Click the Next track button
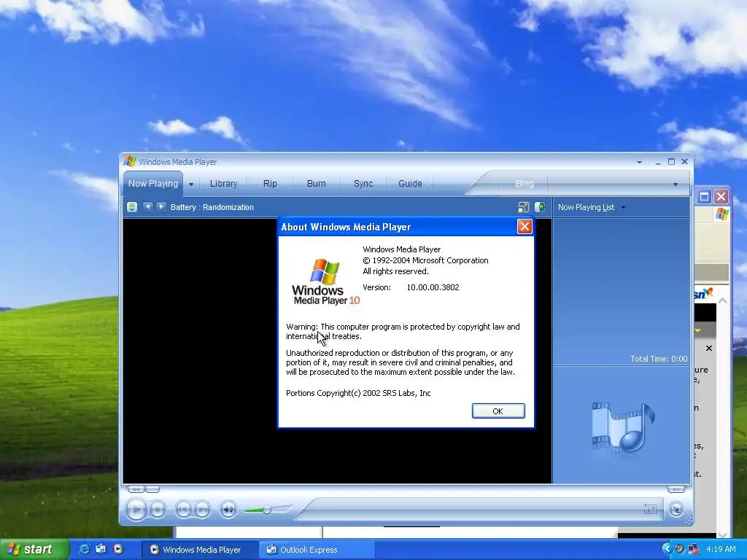This screenshot has height=560, width=747. click(202, 510)
